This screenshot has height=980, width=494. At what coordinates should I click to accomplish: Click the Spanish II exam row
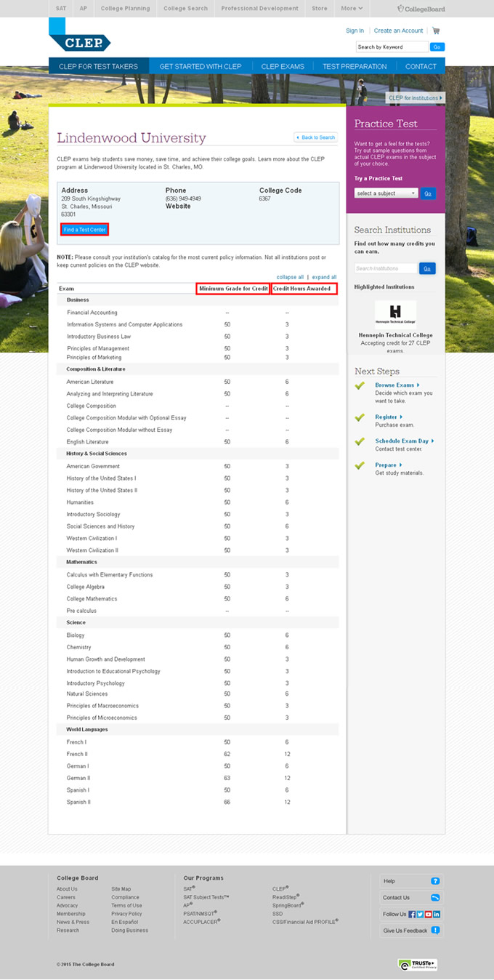tap(198, 802)
